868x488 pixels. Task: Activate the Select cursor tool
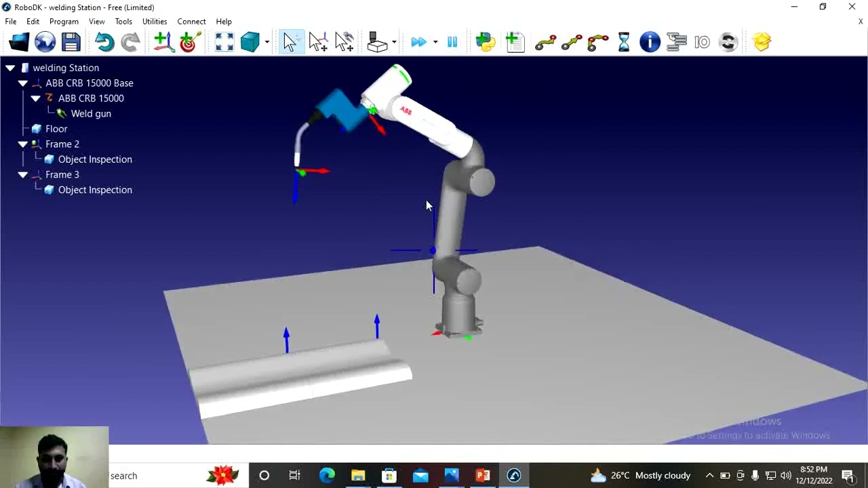click(x=290, y=42)
